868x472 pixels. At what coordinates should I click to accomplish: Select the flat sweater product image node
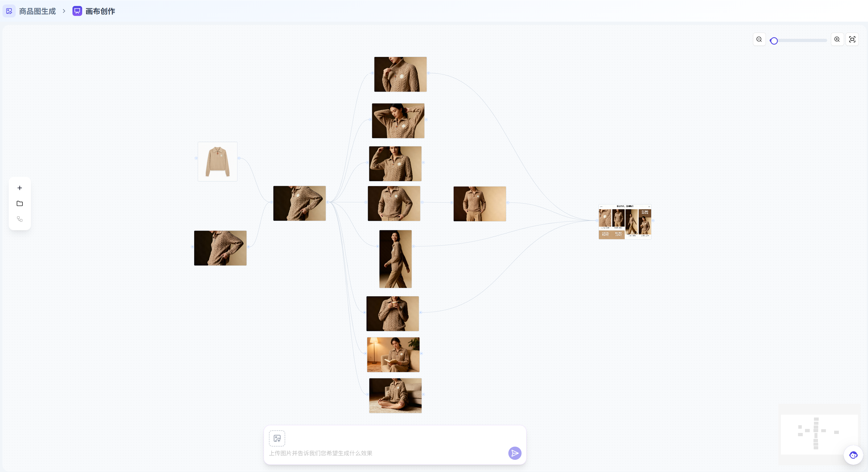(x=218, y=161)
